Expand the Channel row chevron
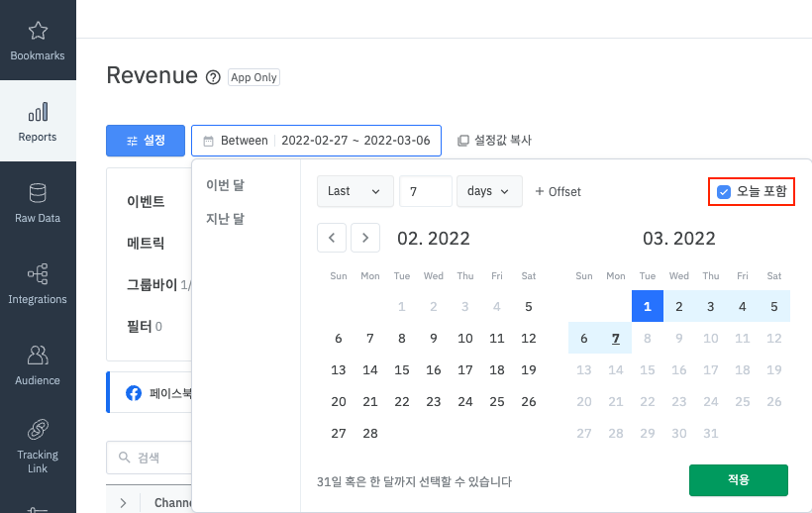This screenshot has height=513, width=812. coord(123,503)
